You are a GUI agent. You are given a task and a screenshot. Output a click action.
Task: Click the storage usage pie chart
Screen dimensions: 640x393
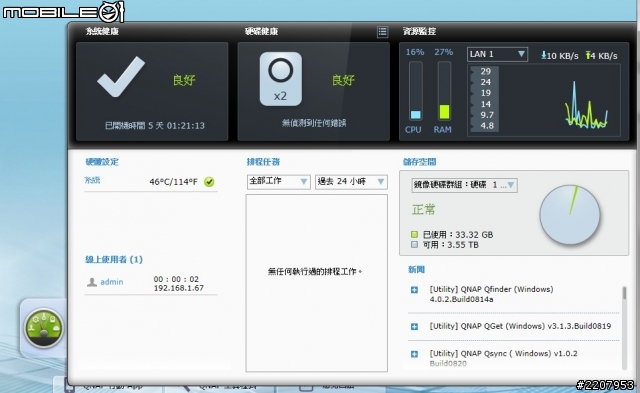tap(570, 215)
